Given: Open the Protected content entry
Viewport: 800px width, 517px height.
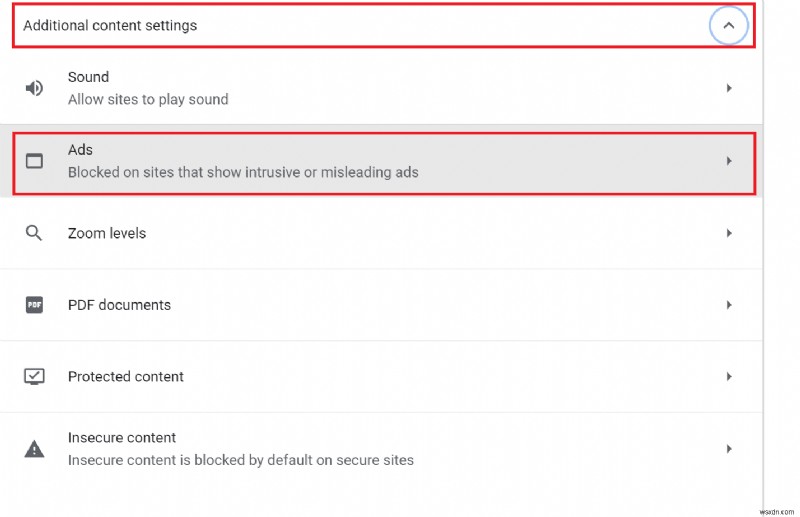Looking at the screenshot, I should [381, 377].
